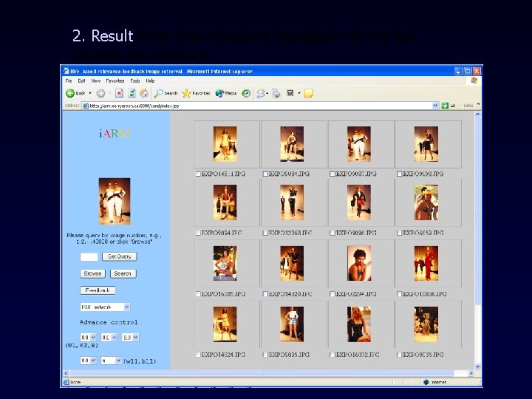
Task: Click the Edit page toolbar icon
Action: tap(290, 93)
